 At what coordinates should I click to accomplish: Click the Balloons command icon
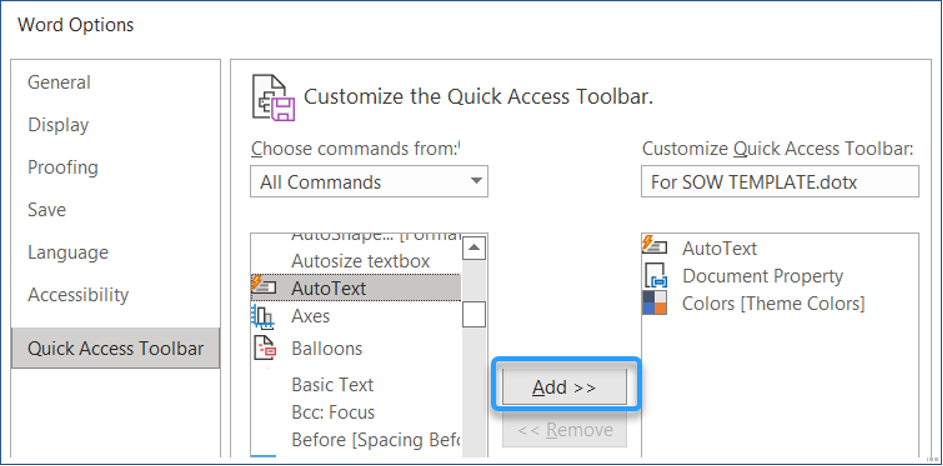pyautogui.click(x=264, y=348)
